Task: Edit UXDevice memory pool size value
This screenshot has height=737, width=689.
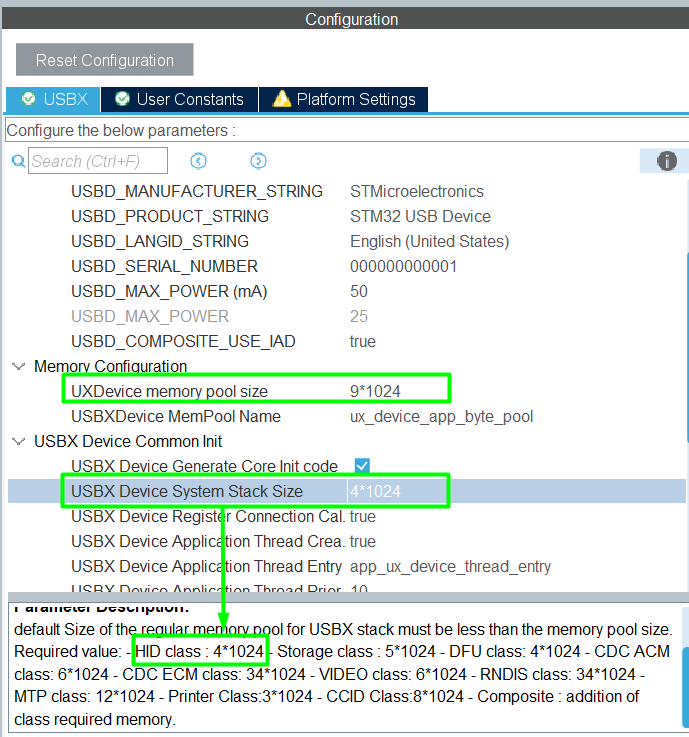Action: pos(390,391)
